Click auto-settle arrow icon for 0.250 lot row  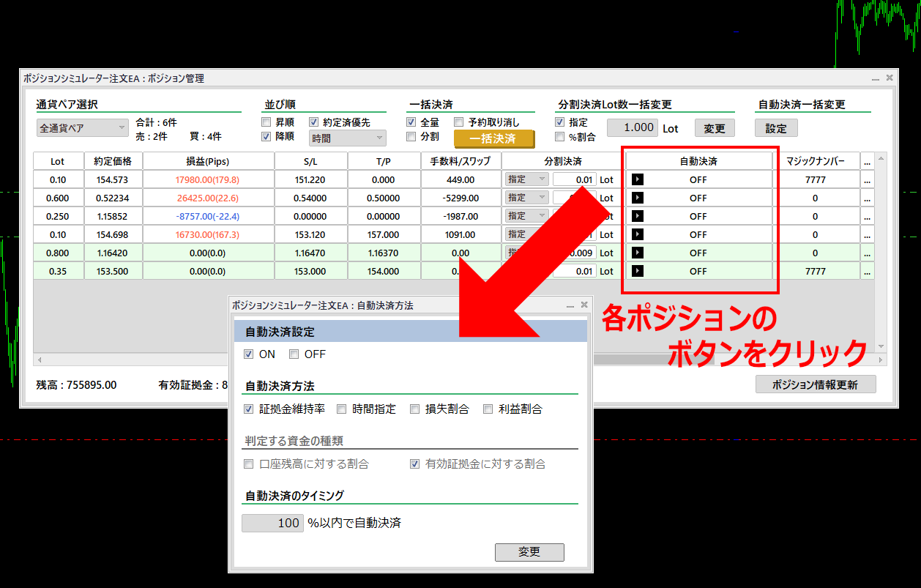point(637,216)
